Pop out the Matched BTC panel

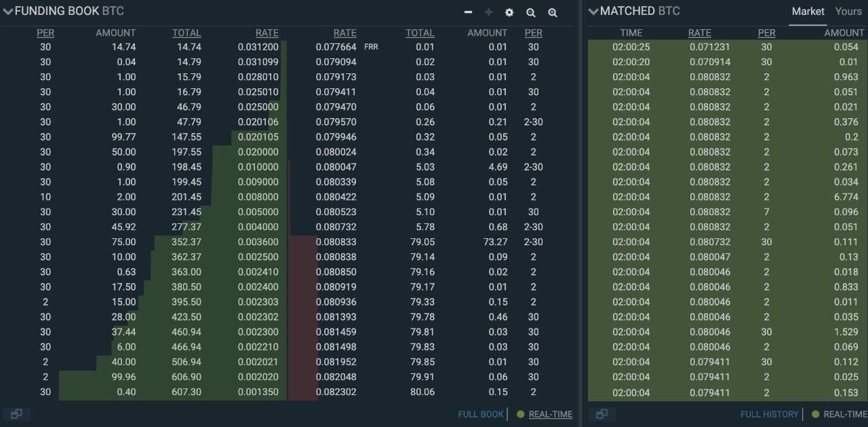pyautogui.click(x=601, y=414)
